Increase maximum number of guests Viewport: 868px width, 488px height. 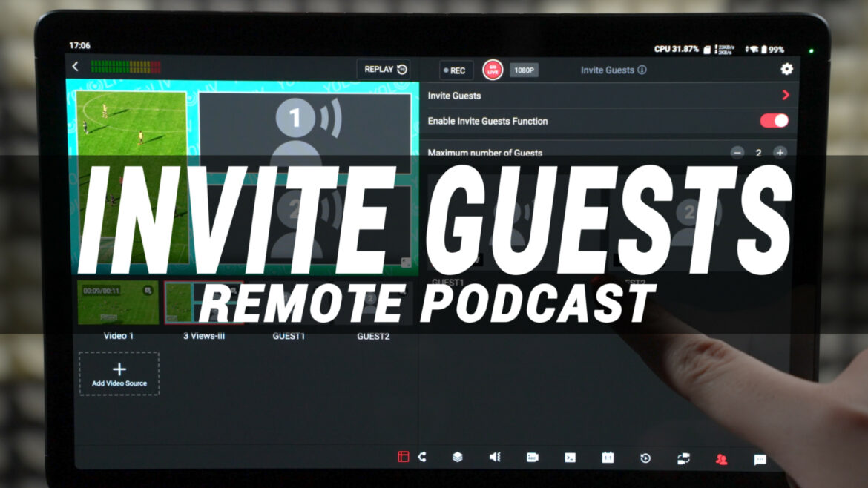tap(780, 153)
